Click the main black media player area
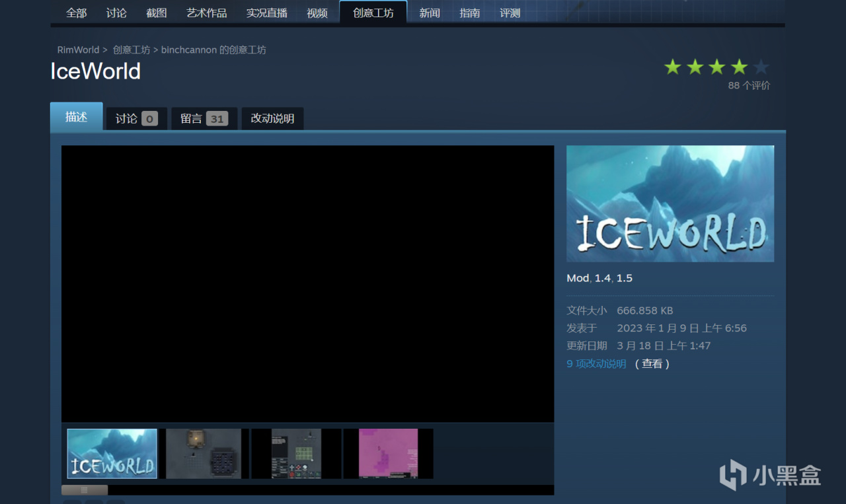 pos(308,284)
